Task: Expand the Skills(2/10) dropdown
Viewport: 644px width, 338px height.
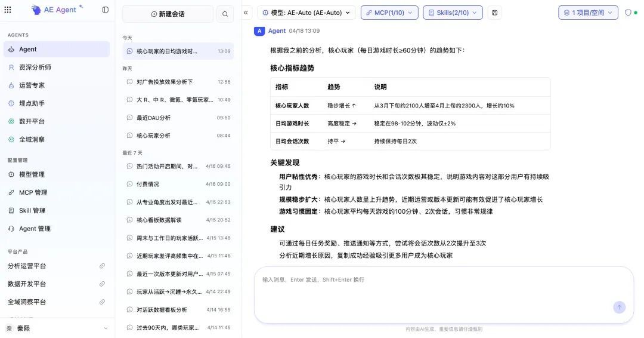Action: pos(453,13)
